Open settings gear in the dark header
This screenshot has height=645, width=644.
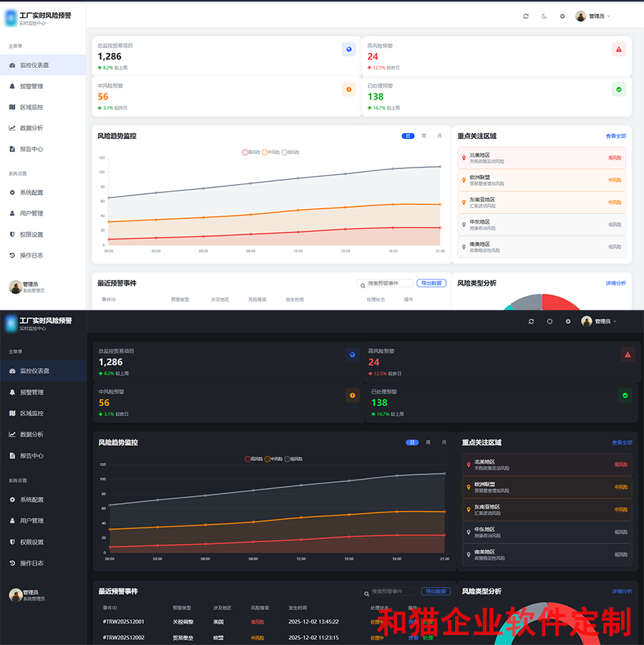point(568,321)
